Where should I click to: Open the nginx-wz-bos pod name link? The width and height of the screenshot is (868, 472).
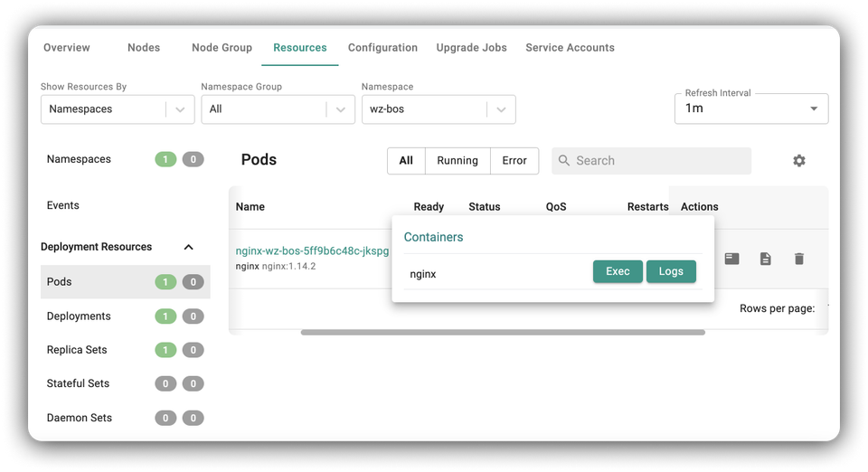pos(312,250)
